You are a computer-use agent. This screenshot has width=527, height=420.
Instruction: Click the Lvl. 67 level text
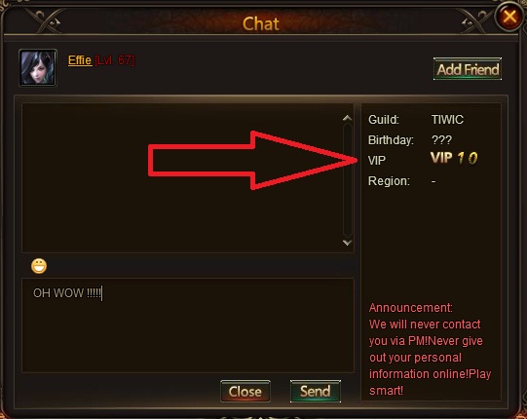click(x=115, y=60)
